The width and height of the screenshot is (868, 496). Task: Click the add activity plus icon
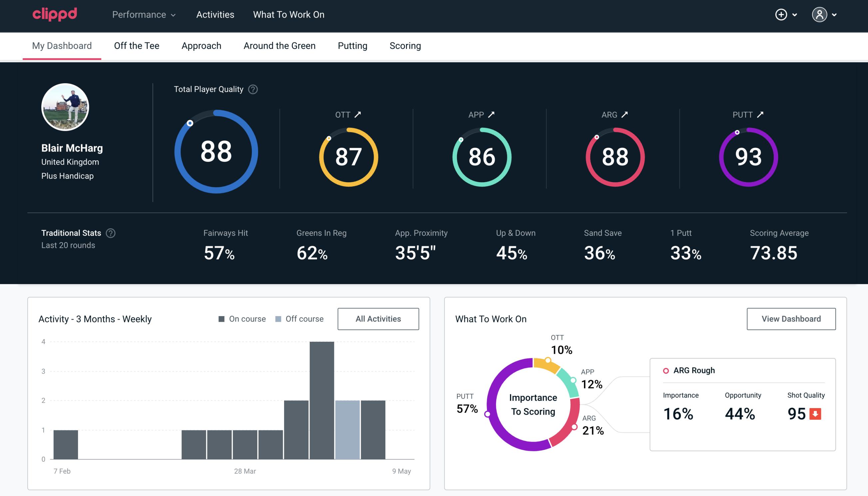(x=781, y=15)
